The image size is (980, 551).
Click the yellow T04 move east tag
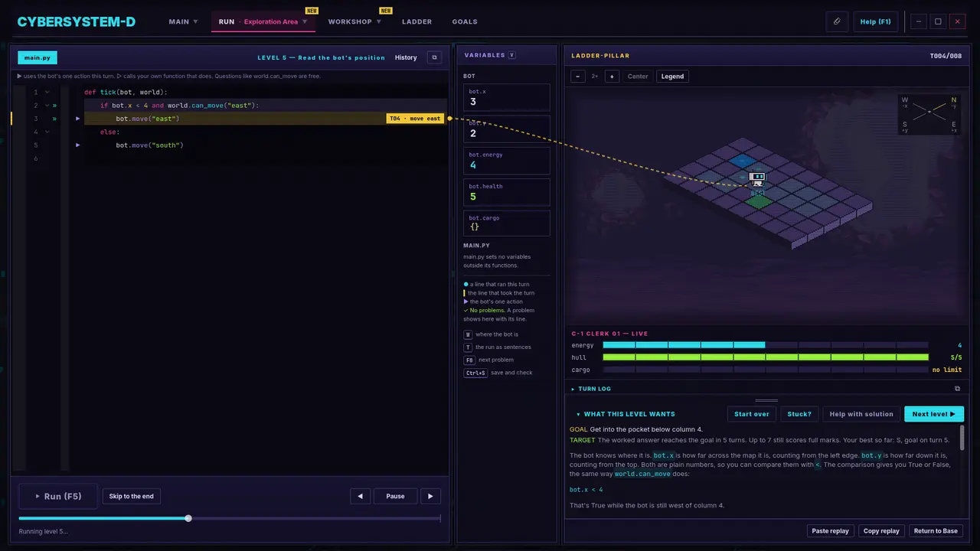(x=416, y=119)
